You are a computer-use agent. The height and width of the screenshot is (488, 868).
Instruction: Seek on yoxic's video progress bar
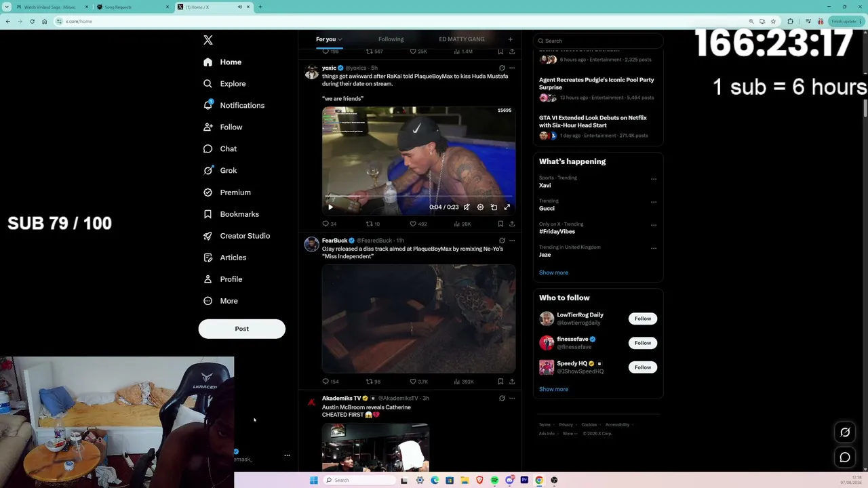(418, 197)
